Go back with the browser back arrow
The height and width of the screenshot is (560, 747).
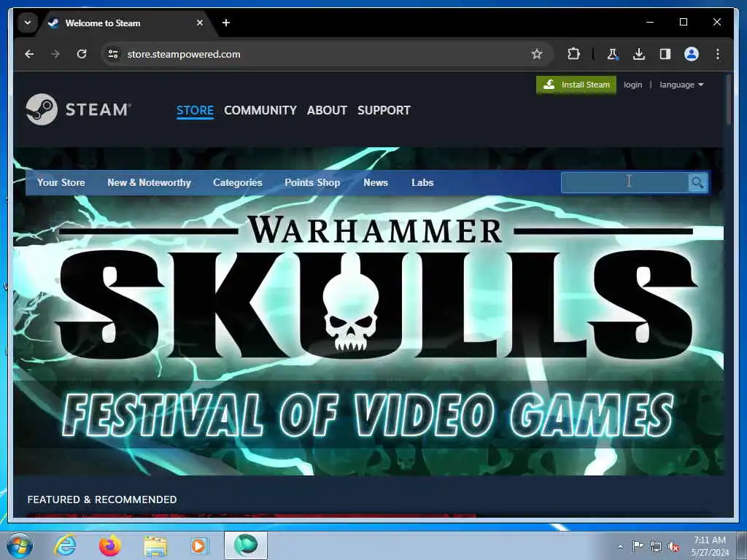point(29,54)
